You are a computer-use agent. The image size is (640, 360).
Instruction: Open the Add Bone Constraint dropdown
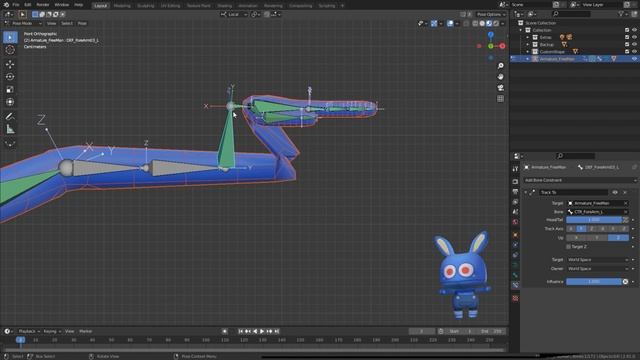580,180
